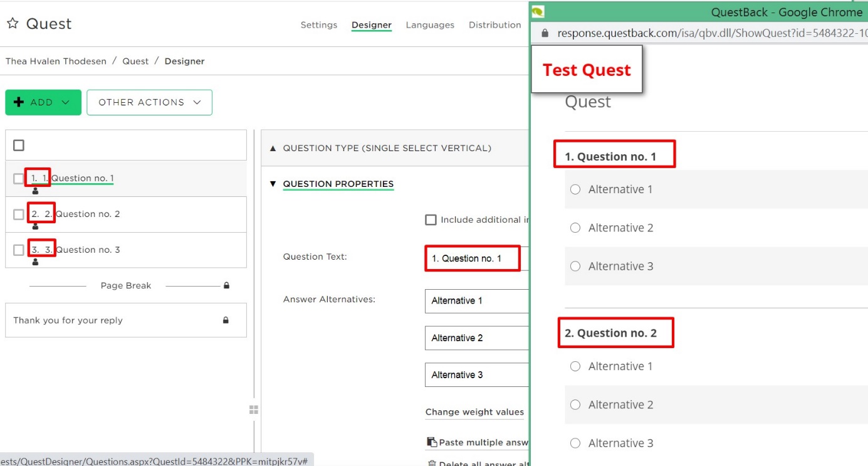Tick the checkbox for Question no. 2
868x466 pixels.
(x=18, y=214)
